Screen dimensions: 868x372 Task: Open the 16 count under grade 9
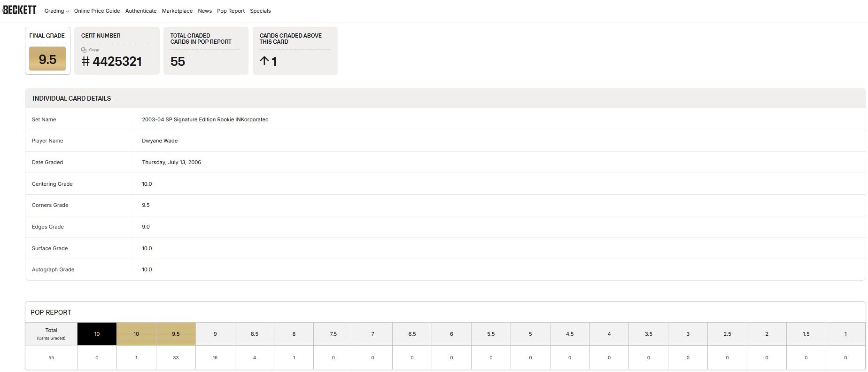[x=215, y=358]
